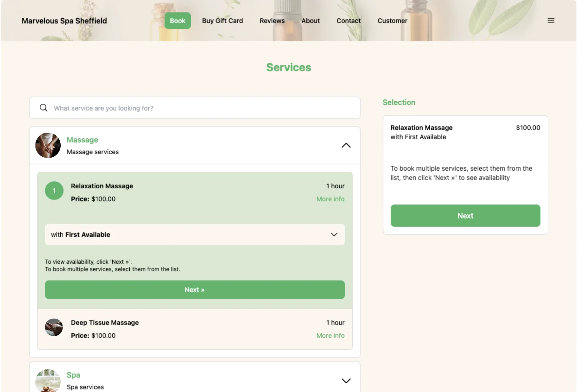Click the Next button in the Selection panel
Viewport: 577px width, 392px height.
pos(465,215)
